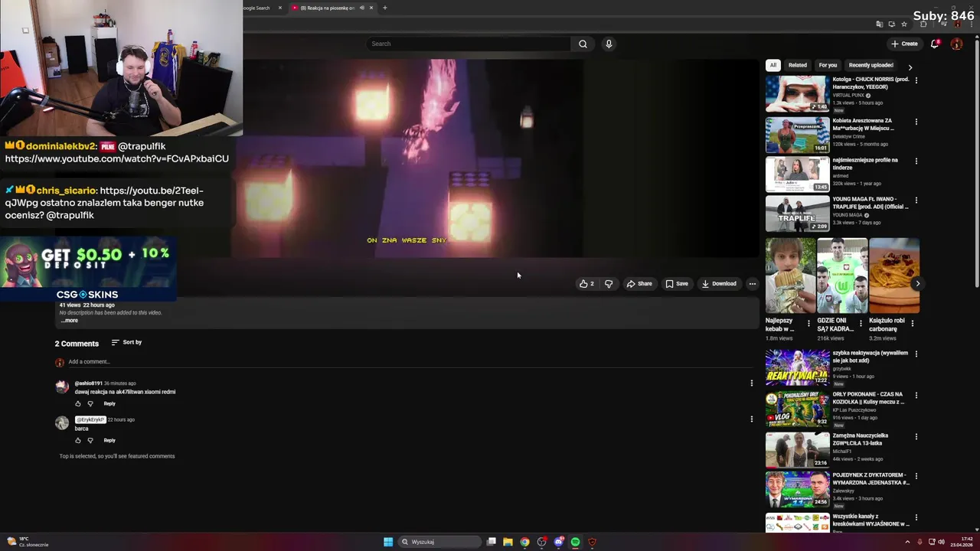This screenshot has height=551, width=980.
Task: Open comment menu for the @ashlo8191 comment
Action: tap(751, 383)
